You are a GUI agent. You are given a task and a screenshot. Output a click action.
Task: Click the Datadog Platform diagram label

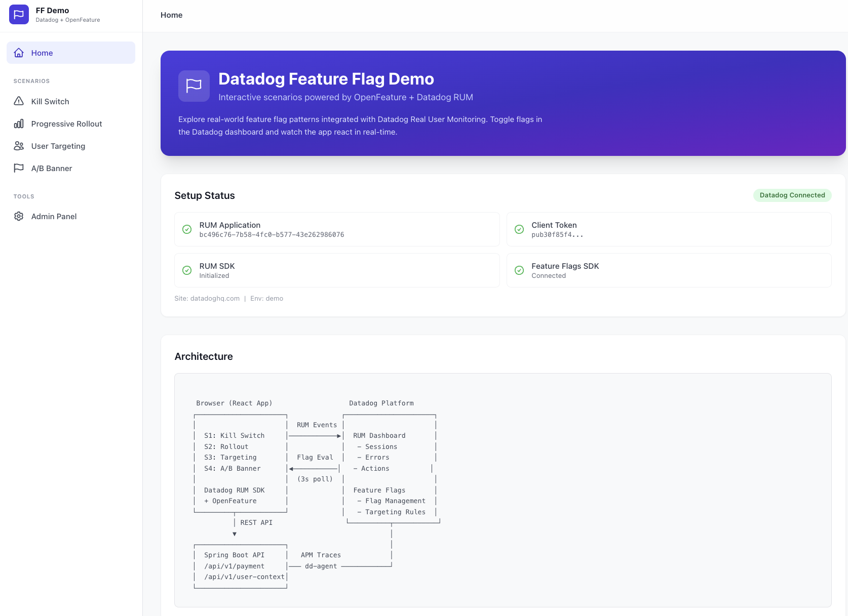click(x=381, y=403)
